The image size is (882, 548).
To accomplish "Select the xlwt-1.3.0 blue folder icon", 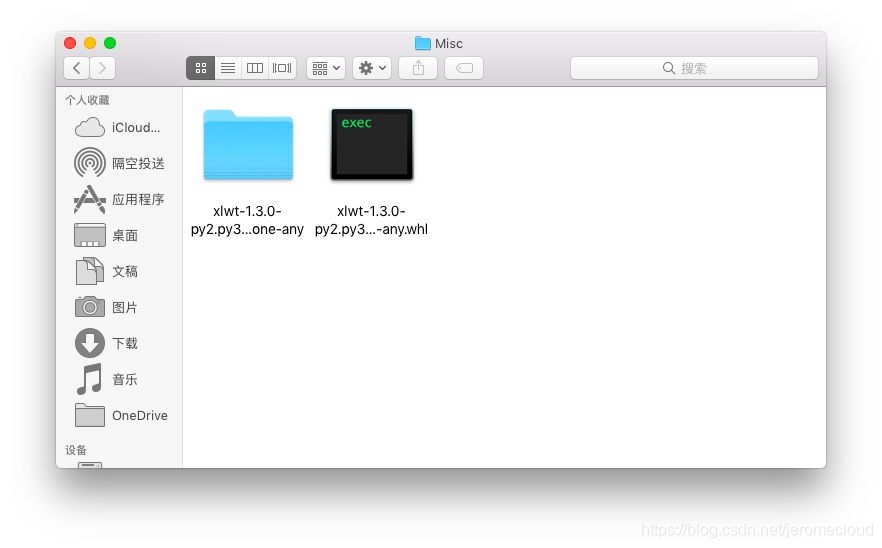I will pos(248,145).
